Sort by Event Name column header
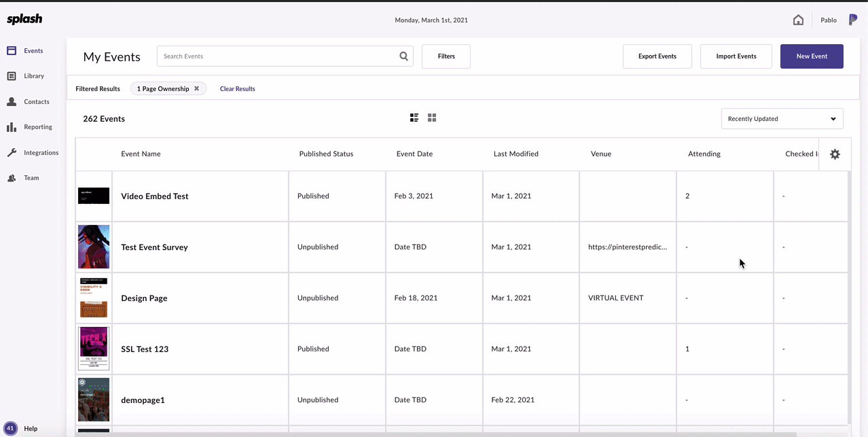The image size is (868, 437). pyautogui.click(x=141, y=154)
